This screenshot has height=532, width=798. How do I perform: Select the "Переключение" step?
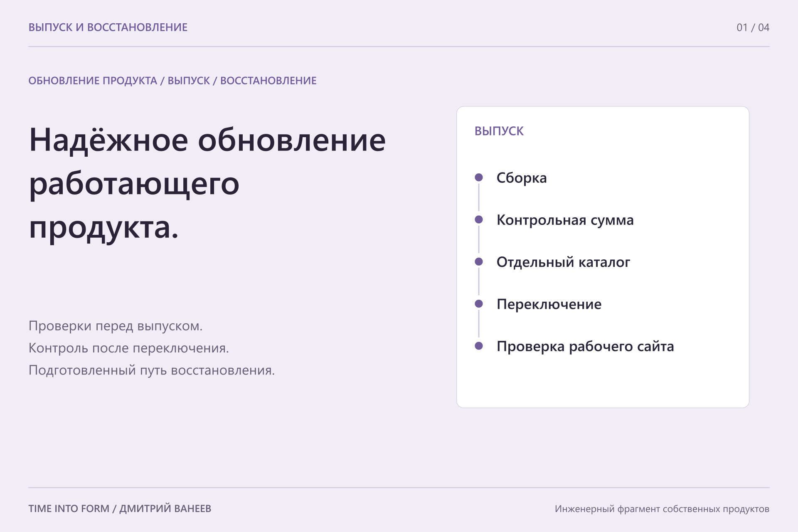[549, 304]
